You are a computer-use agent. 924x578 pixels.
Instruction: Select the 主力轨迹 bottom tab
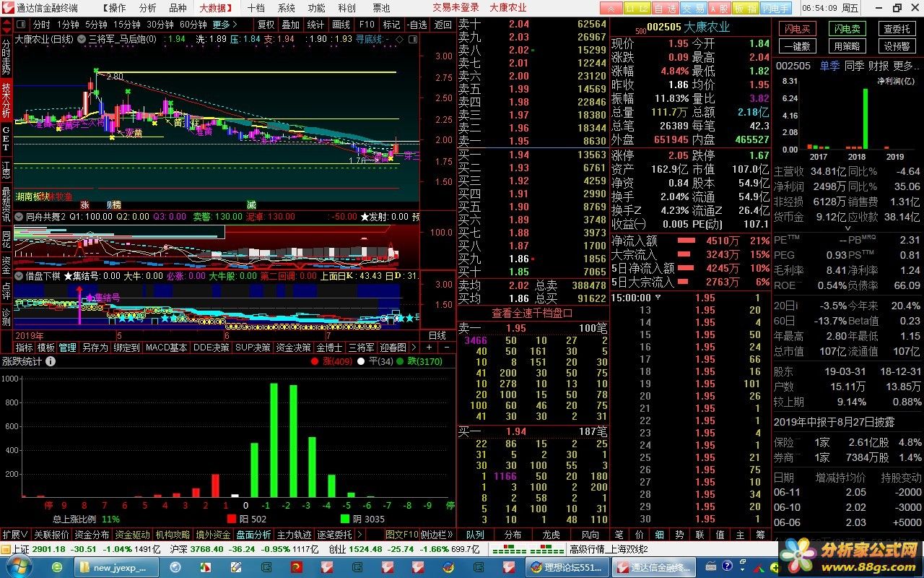(294, 535)
